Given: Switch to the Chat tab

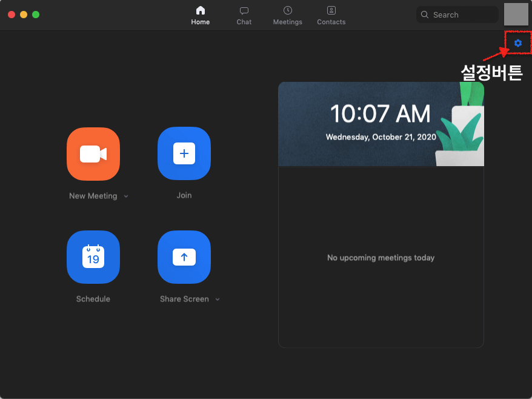Looking at the screenshot, I should pyautogui.click(x=244, y=16).
